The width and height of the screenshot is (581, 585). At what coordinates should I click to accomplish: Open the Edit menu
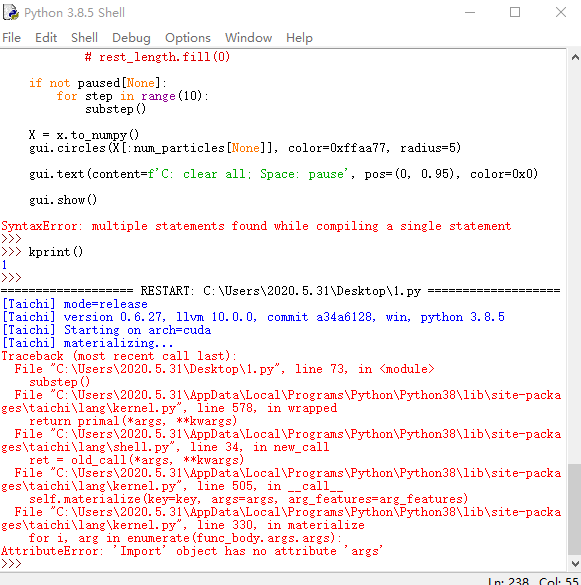(x=46, y=38)
